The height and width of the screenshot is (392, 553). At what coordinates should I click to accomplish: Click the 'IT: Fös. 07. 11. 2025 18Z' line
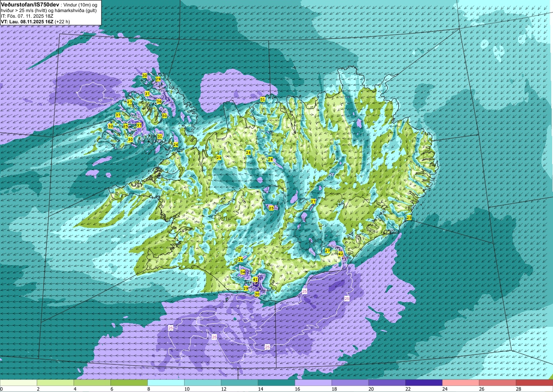[x=27, y=16]
